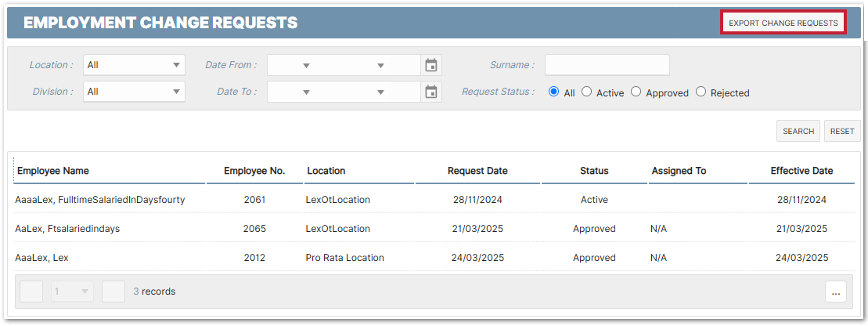
Task: Select the Approved request status radio
Action: (636, 92)
